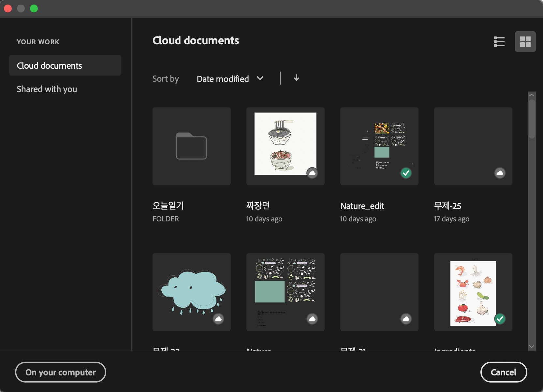Click the green maximize window button
The width and height of the screenshot is (543, 392).
tap(34, 8)
